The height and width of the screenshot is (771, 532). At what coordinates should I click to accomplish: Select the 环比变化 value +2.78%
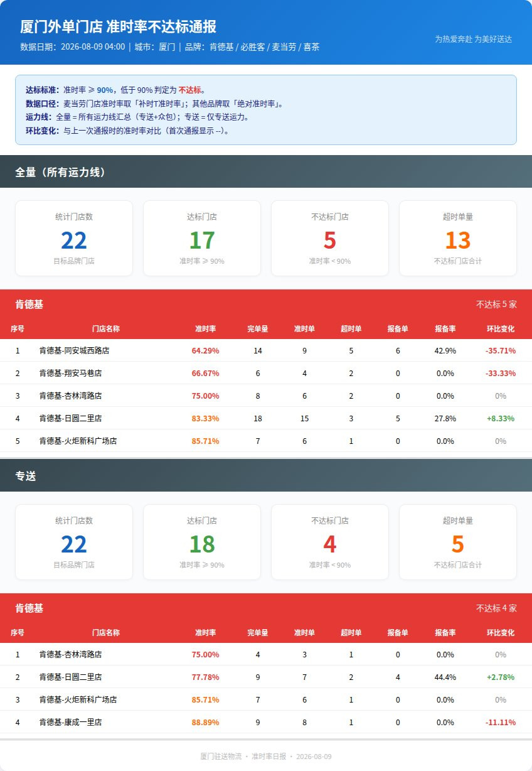501,677
